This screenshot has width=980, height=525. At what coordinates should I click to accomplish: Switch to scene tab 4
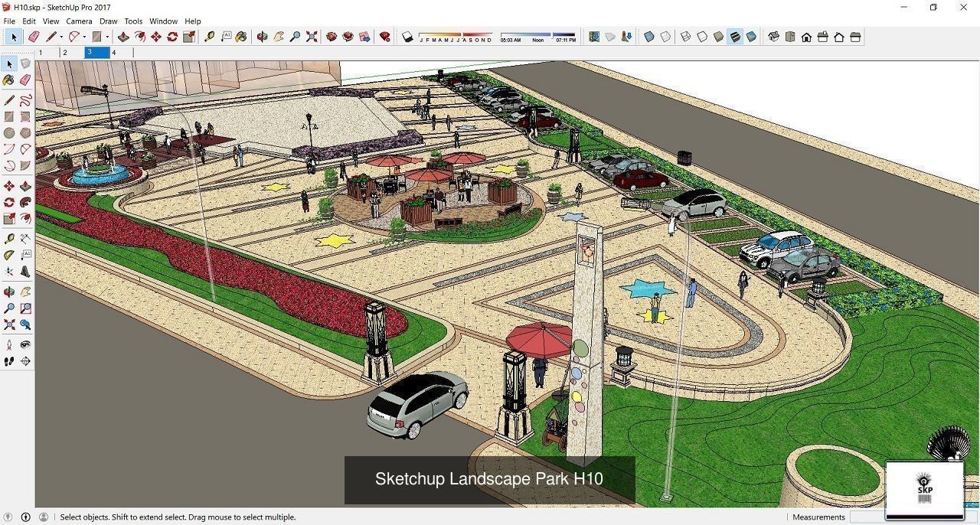click(121, 52)
